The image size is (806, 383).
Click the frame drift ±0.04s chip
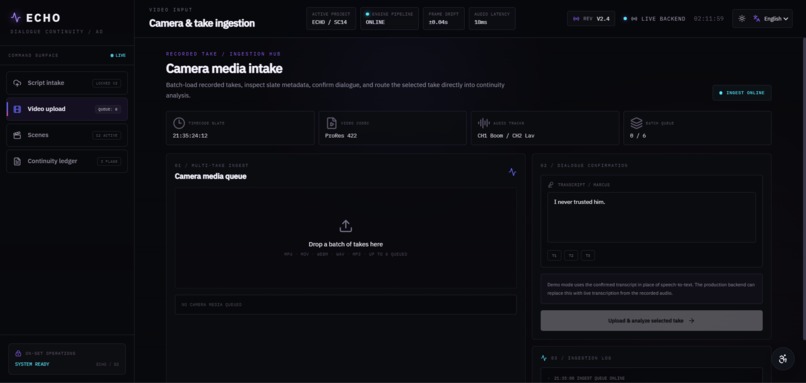click(x=444, y=19)
